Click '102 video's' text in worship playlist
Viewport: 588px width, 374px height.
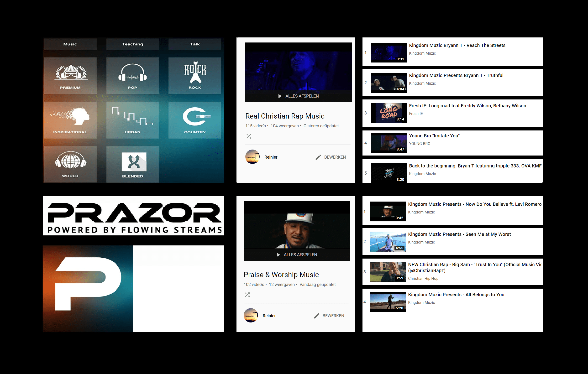pos(254,284)
